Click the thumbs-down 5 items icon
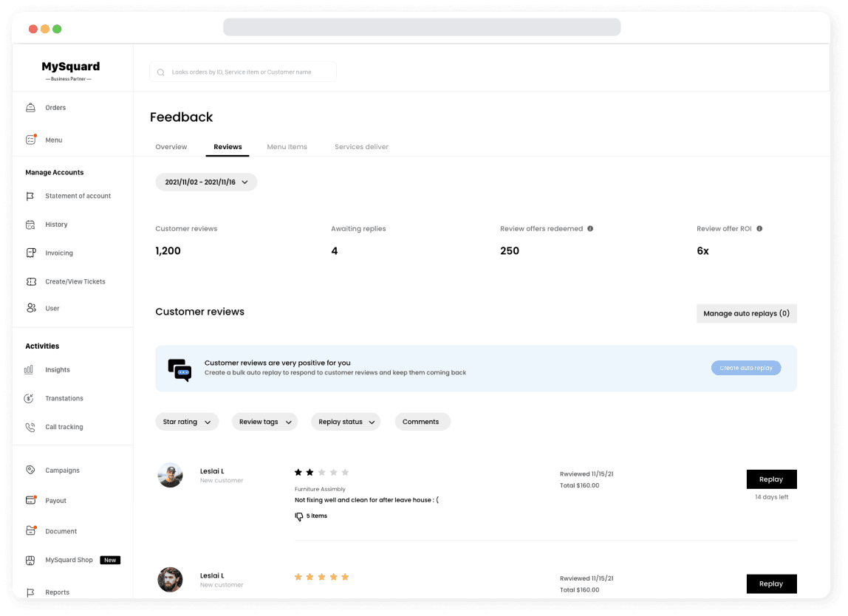Screen dimensions: 848x616 tap(299, 516)
